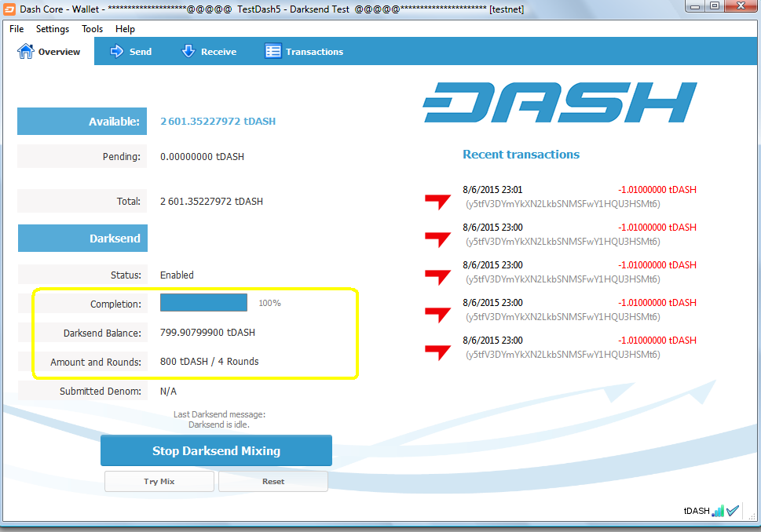Click the Available balance 2 601.35227972 tDASH in blue
The width and height of the screenshot is (761, 532).
[x=218, y=122]
